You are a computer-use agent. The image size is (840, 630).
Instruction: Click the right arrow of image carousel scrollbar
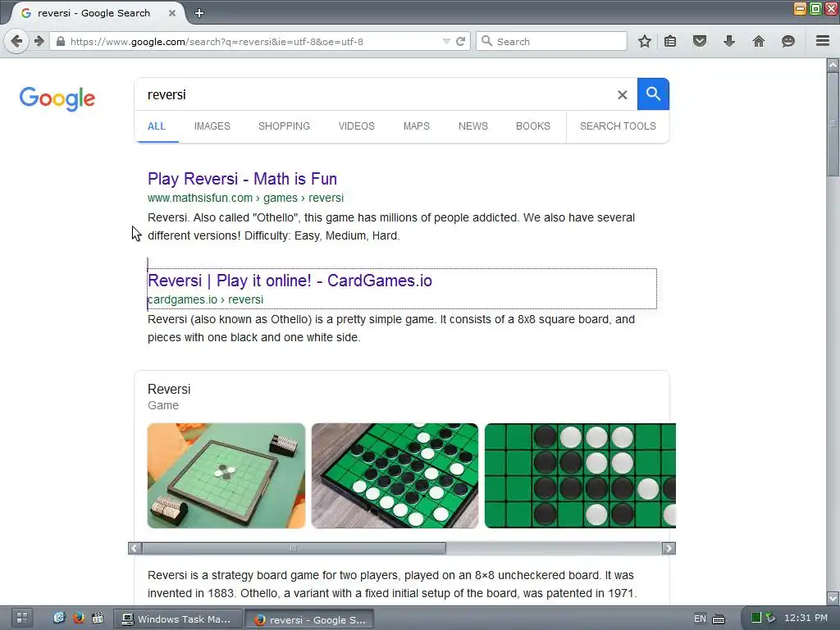point(669,549)
